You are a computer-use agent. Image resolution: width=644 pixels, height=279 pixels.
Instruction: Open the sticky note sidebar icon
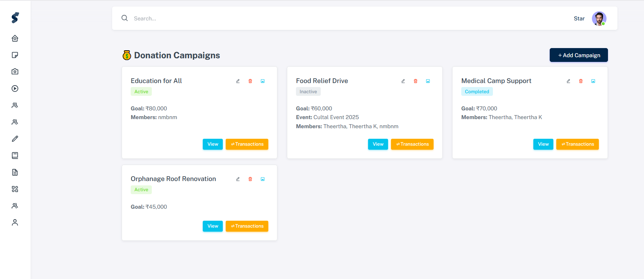coord(15,55)
